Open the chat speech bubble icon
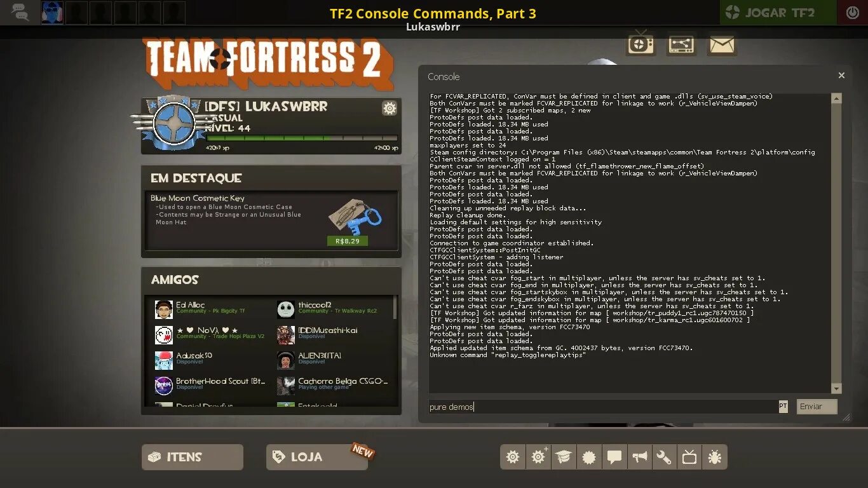The width and height of the screenshot is (868, 488). point(614,457)
